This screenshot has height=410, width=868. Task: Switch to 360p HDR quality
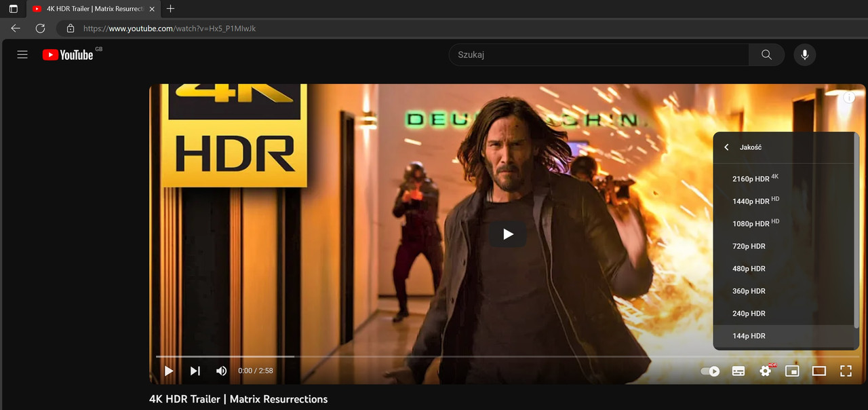783,291
